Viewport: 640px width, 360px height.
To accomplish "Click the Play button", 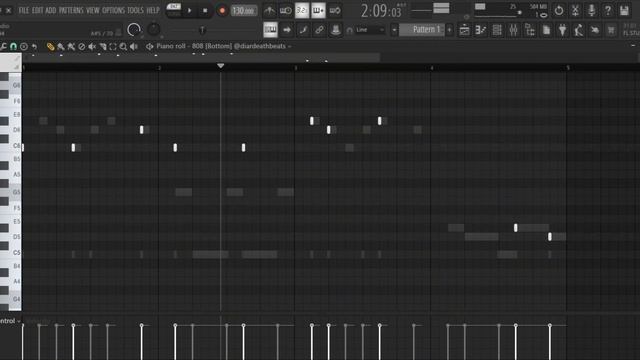I will pyautogui.click(x=189, y=10).
